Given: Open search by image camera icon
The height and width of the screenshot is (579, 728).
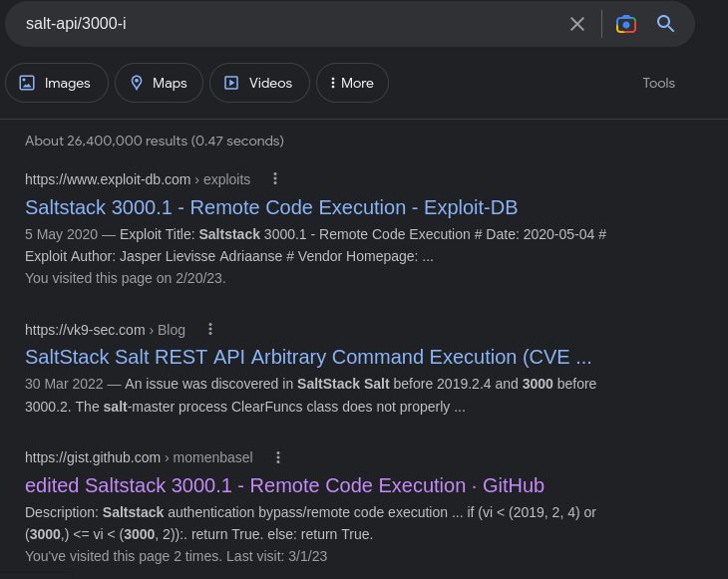Looking at the screenshot, I should pyautogui.click(x=626, y=24).
